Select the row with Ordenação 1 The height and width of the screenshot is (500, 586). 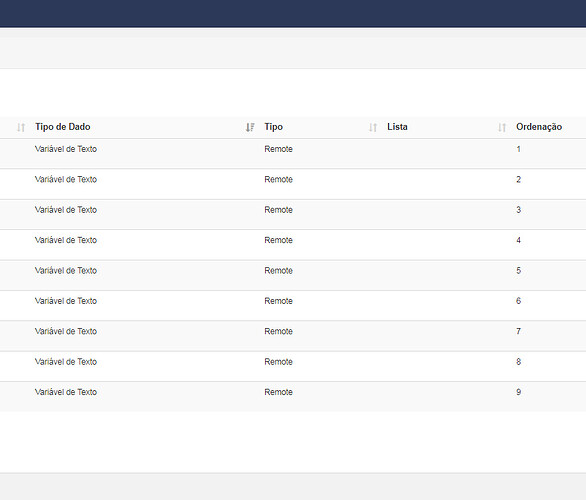293,154
